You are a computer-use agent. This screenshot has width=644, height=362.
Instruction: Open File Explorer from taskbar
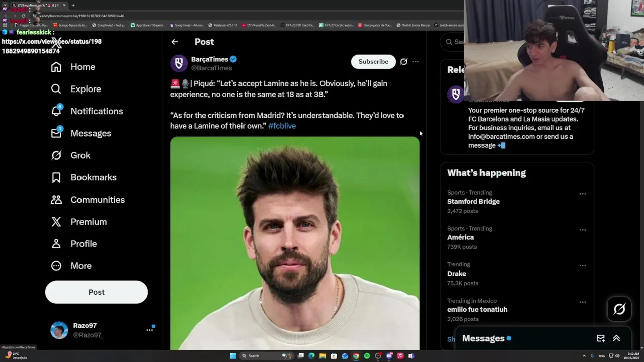(x=323, y=356)
